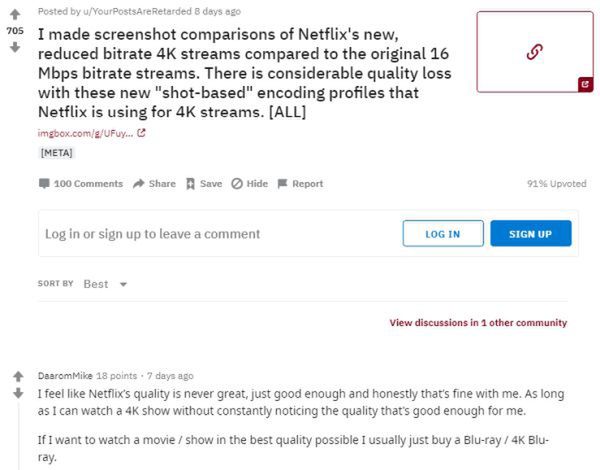Open the link thumbnail preview

pyautogui.click(x=534, y=51)
